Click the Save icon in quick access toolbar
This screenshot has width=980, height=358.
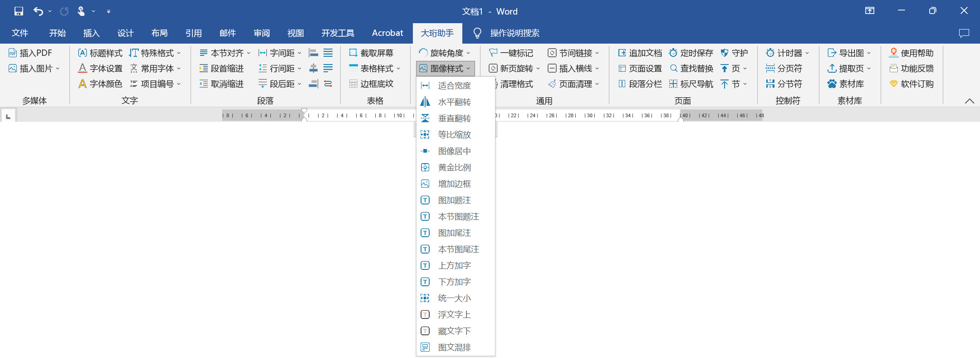19,11
